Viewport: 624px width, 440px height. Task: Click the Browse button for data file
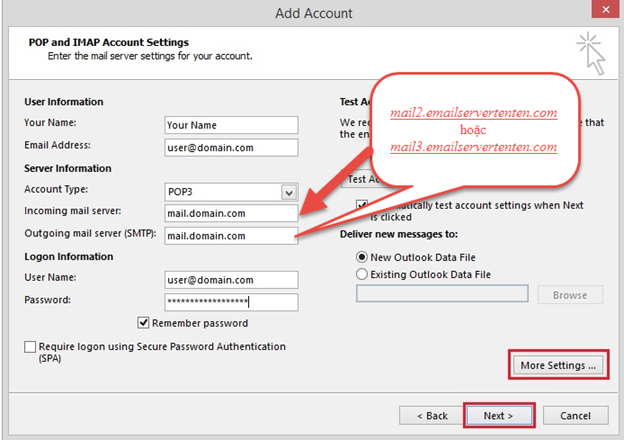570,294
